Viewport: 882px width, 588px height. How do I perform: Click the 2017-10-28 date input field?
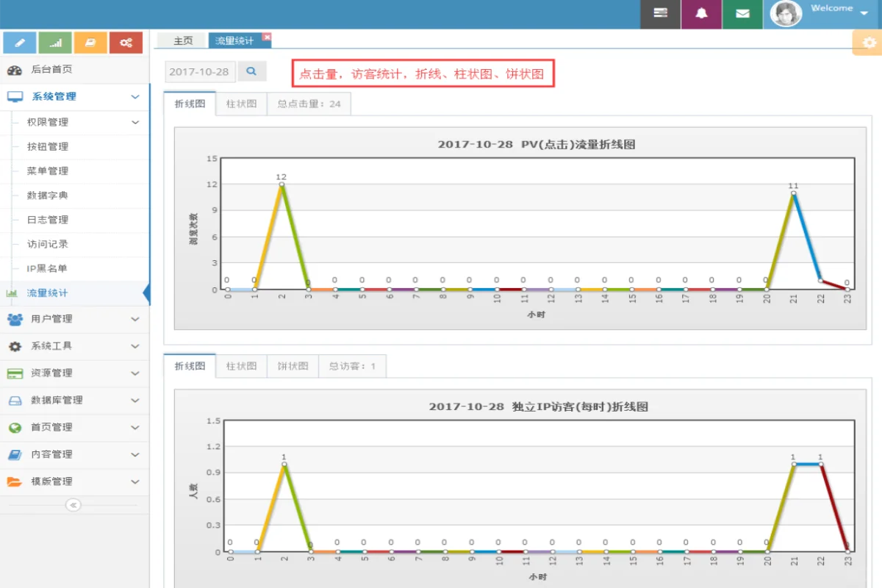pyautogui.click(x=199, y=72)
